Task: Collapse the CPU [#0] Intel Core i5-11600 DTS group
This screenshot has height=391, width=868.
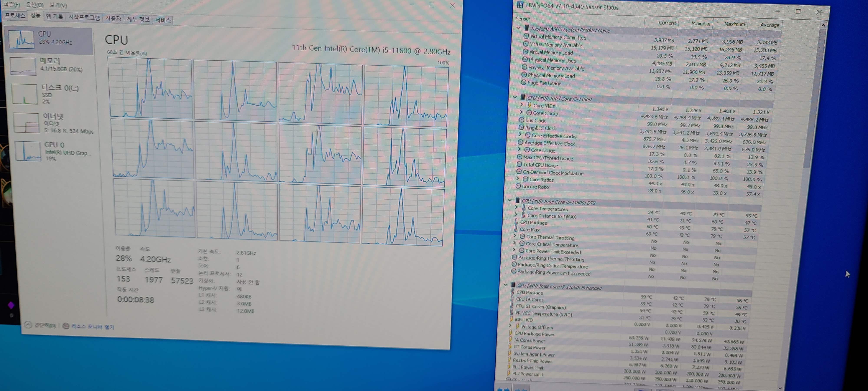Action: point(510,200)
